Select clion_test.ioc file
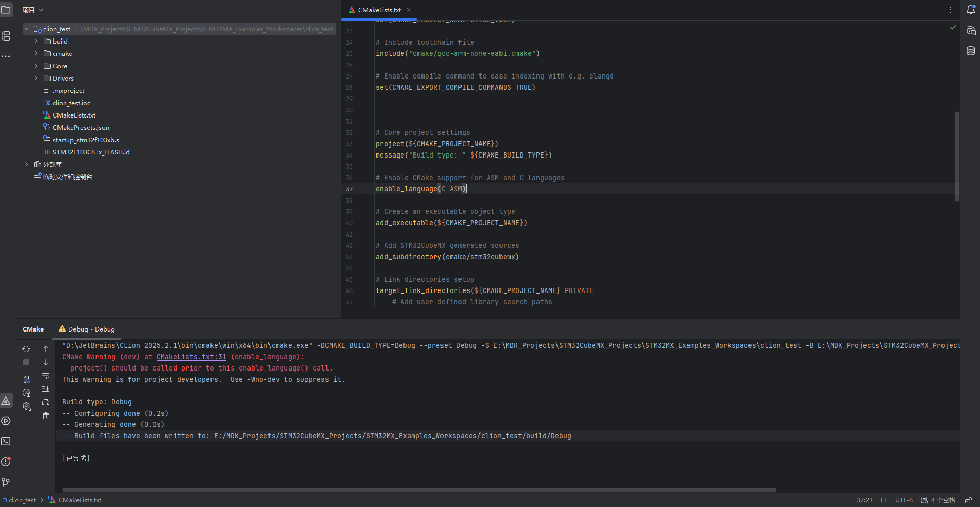The height and width of the screenshot is (507, 980). 71,103
